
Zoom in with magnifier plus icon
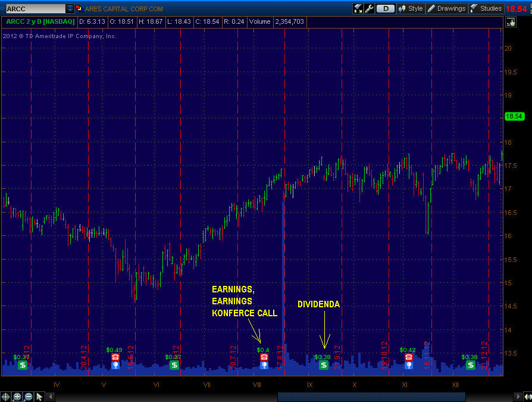tap(17, 397)
